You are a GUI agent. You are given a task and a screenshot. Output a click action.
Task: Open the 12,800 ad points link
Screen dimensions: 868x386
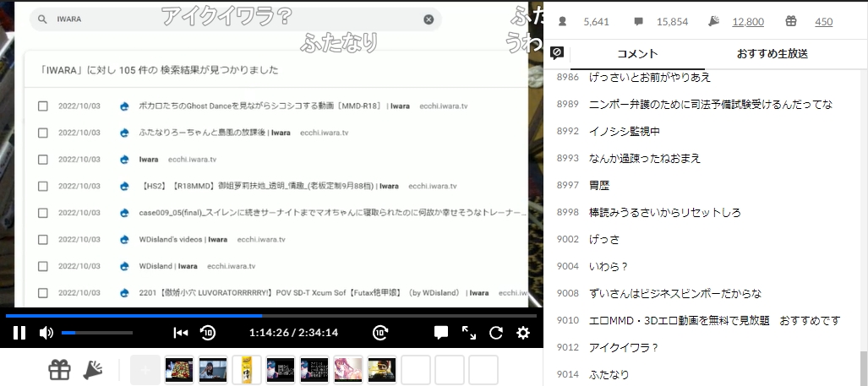[x=748, y=22]
